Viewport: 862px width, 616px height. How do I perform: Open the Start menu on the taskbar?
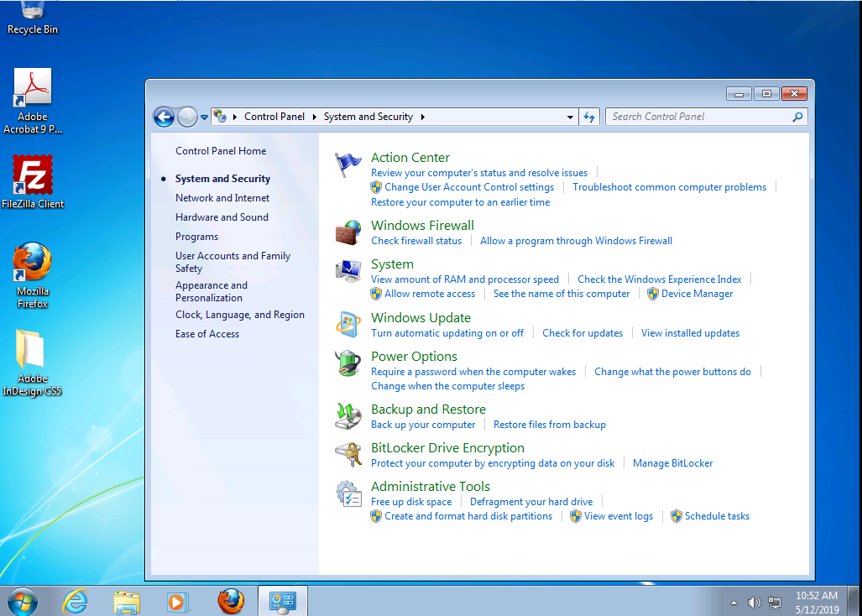pos(23,601)
